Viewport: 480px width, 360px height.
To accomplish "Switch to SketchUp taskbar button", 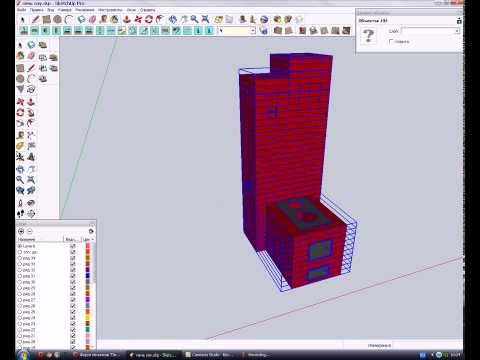I will [x=155, y=355].
